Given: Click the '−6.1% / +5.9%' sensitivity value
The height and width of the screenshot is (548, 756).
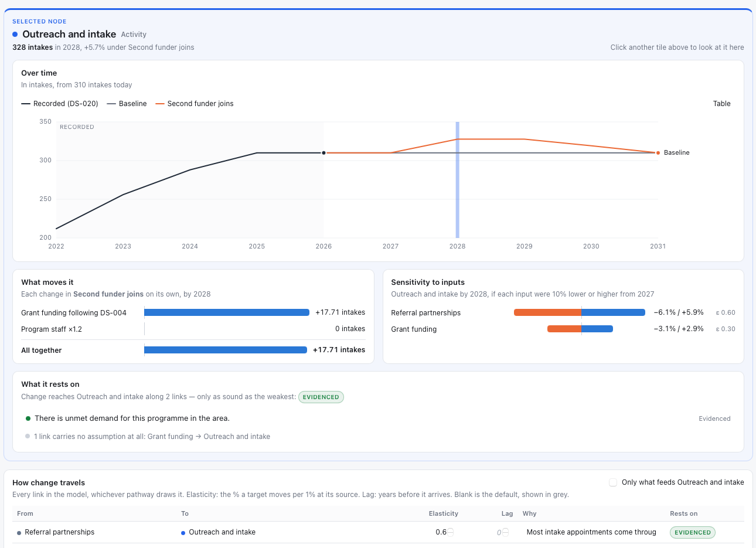Looking at the screenshot, I should tap(679, 312).
